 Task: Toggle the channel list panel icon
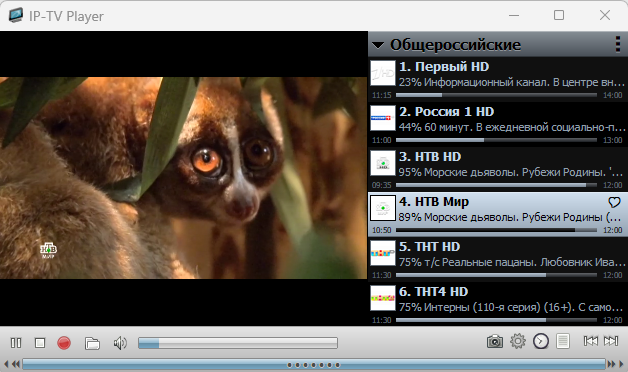coord(563,341)
